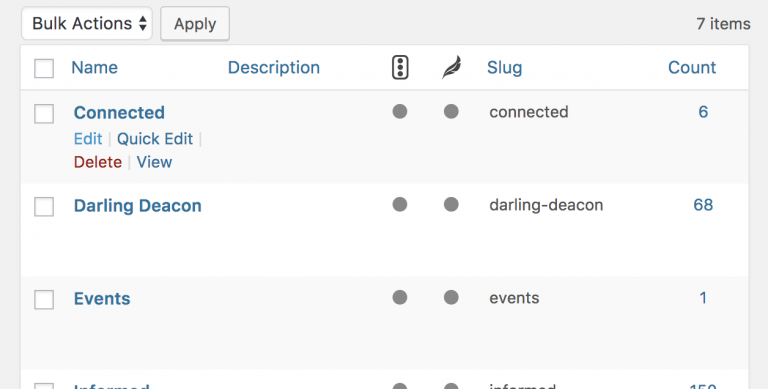Open Quick Edit for Connected

[x=155, y=139]
